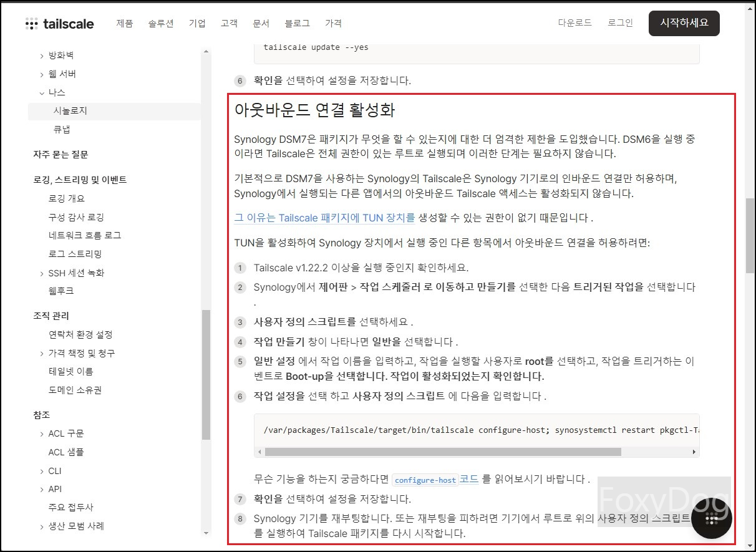Screen dimensions: 756x552
Task: Open 구성 감사 로깅 page
Action: coord(76,217)
